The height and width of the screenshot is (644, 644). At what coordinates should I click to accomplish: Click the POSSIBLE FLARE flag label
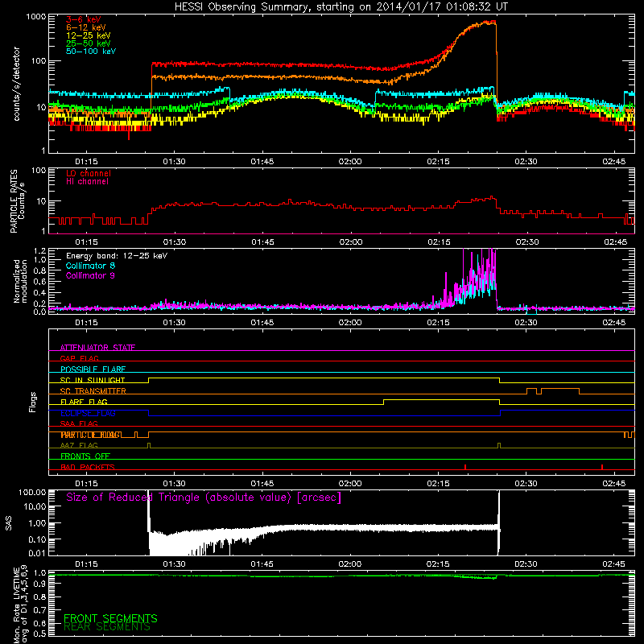93,369
